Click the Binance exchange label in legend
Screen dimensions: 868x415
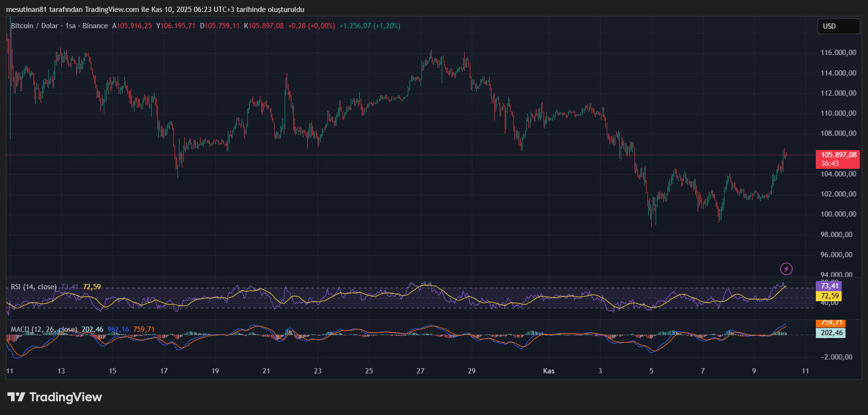(95, 26)
